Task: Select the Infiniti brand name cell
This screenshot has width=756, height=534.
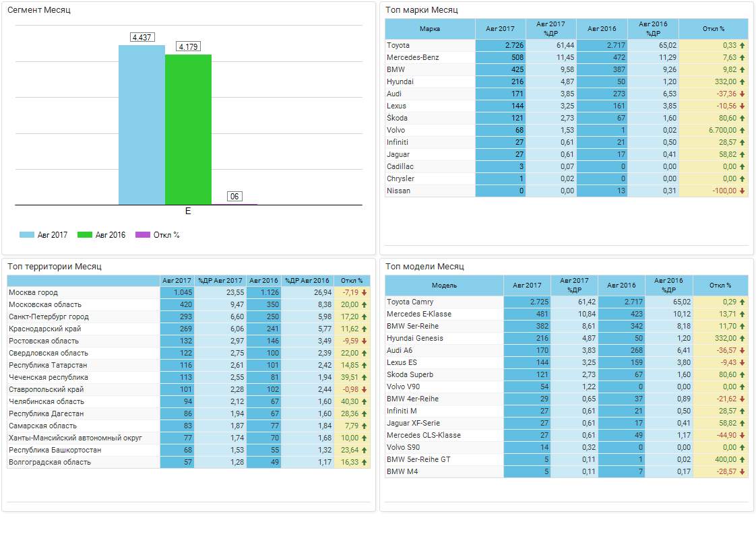Action: point(430,142)
